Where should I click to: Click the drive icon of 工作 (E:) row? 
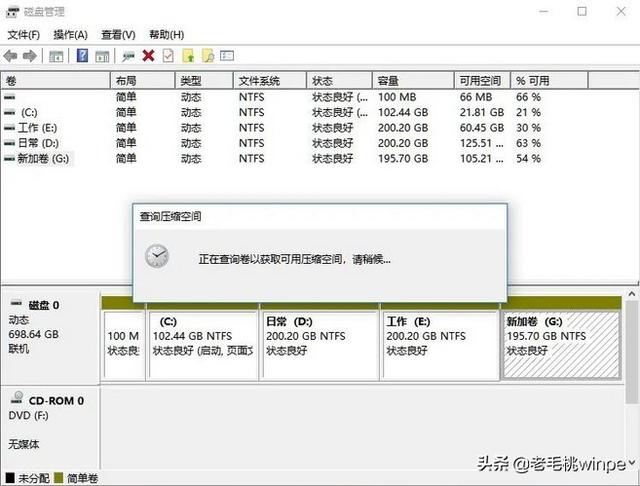coord(9,128)
